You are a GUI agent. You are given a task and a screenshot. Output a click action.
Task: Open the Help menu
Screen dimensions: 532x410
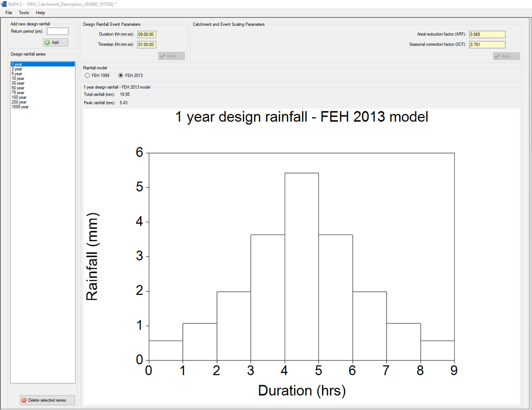click(x=40, y=13)
